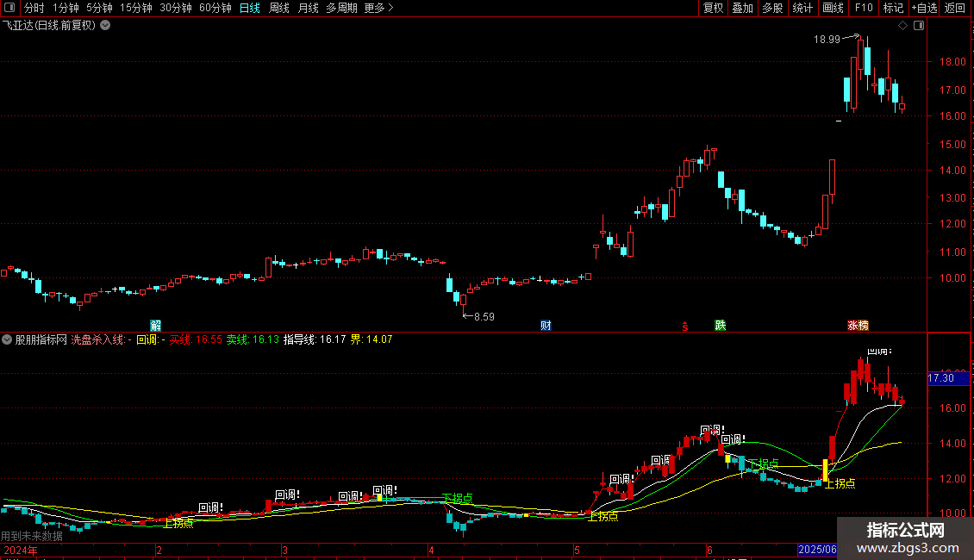Screen dimensions: 974x560
Task: Open the 多股 multi-stock view
Action: tap(772, 8)
